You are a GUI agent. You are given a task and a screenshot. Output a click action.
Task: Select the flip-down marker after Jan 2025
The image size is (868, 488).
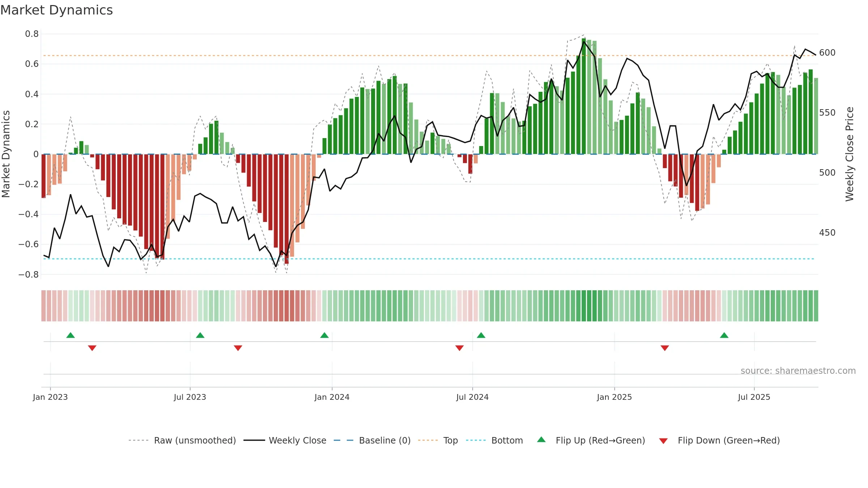pos(665,348)
